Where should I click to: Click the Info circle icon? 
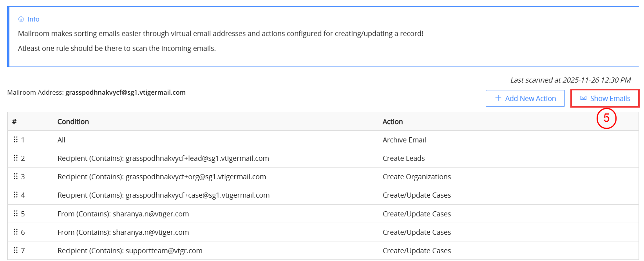pos(21,19)
